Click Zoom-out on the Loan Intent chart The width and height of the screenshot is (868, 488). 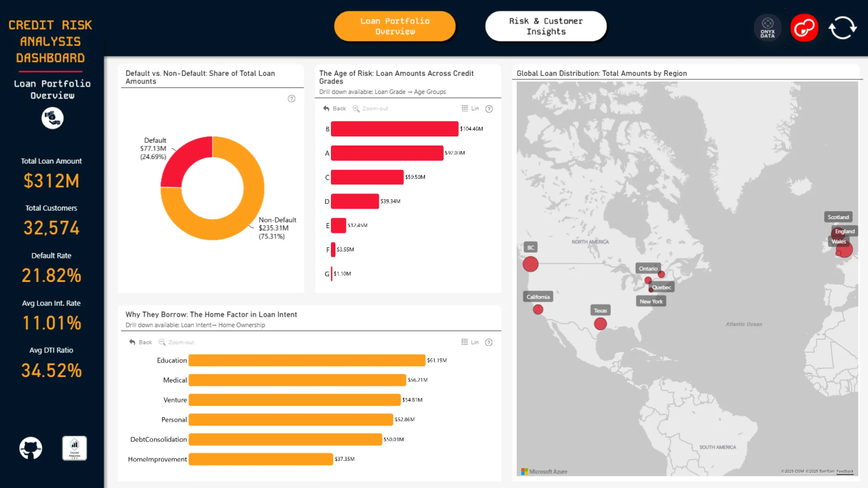(176, 342)
